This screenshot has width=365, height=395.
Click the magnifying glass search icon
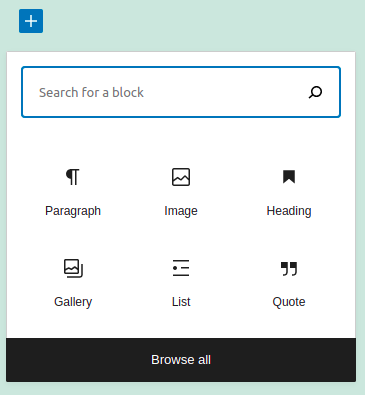click(315, 92)
